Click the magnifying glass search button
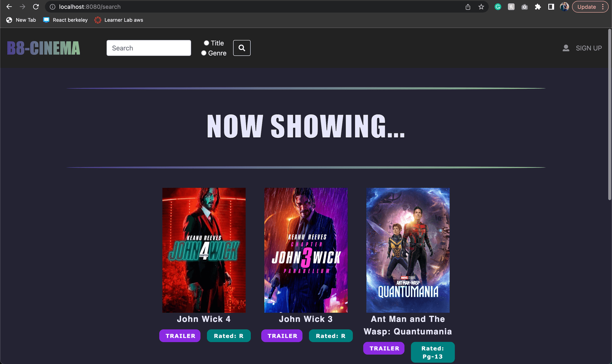Screen dimensions: 612x364 (242, 48)
